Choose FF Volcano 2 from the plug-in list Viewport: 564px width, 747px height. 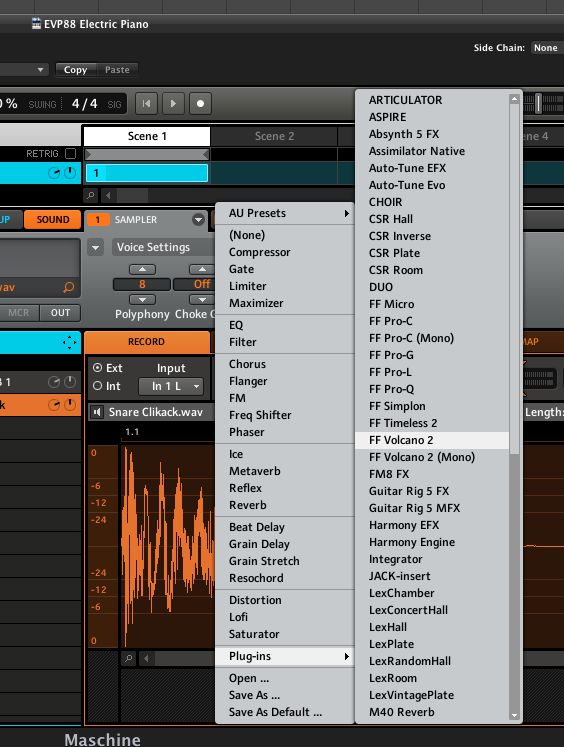432,440
